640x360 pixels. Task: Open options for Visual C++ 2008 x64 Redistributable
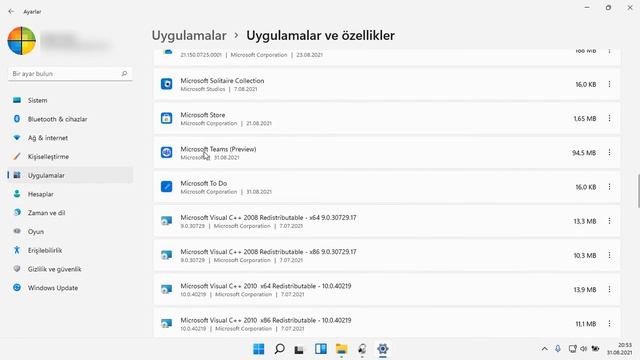coord(609,221)
